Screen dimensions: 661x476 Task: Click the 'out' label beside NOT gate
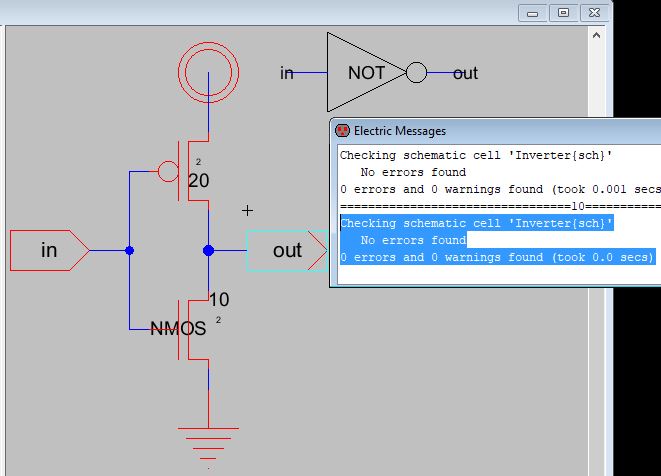465,73
